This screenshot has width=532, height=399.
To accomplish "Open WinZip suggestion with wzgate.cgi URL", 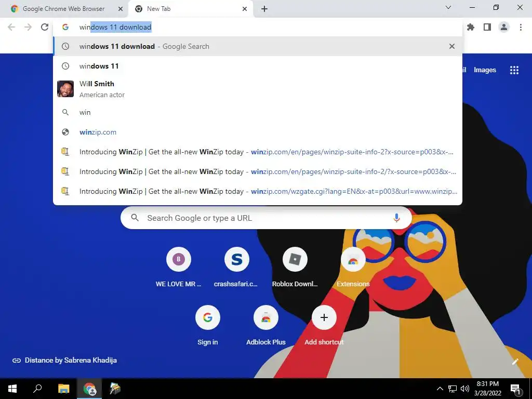I will point(258,191).
